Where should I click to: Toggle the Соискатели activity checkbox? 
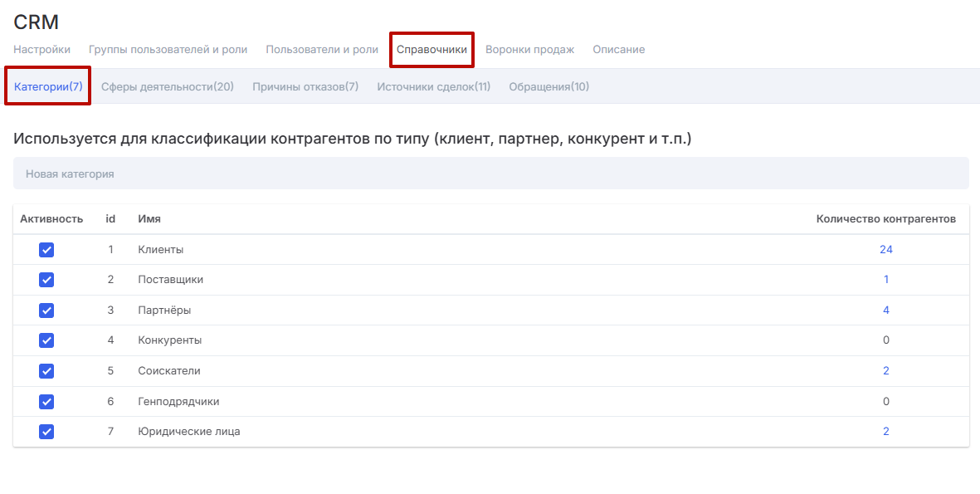(46, 371)
